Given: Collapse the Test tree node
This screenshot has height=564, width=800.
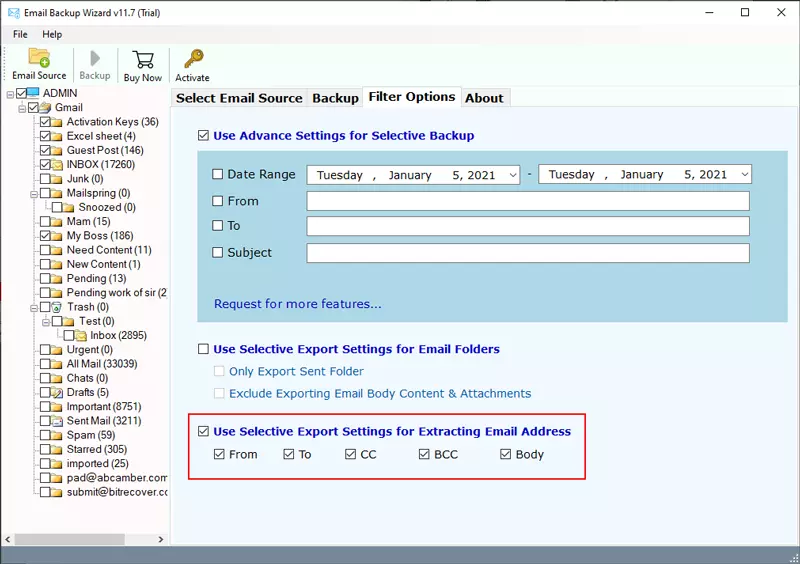Looking at the screenshot, I should pos(46,323).
